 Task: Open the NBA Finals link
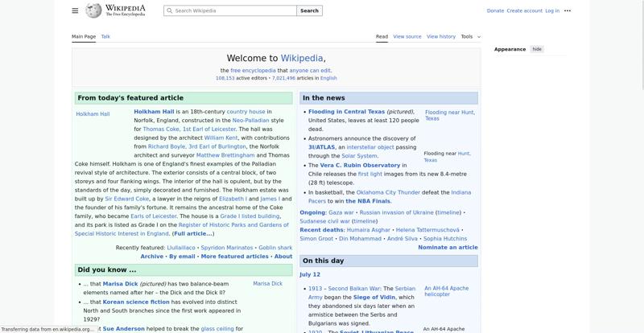(x=368, y=201)
